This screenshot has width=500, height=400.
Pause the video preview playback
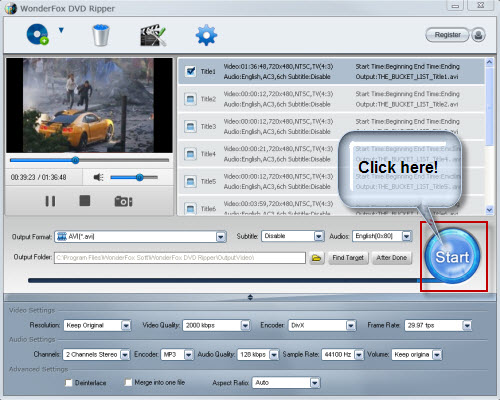tap(50, 201)
